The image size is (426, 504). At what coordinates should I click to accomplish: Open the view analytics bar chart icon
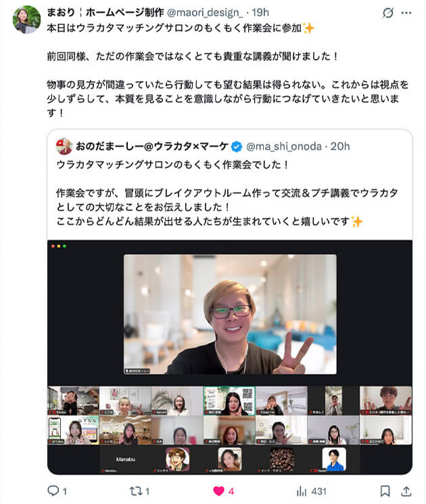point(302,491)
